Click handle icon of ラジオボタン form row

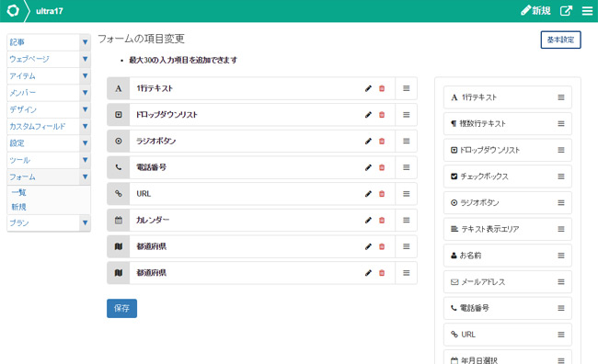pyautogui.click(x=406, y=141)
